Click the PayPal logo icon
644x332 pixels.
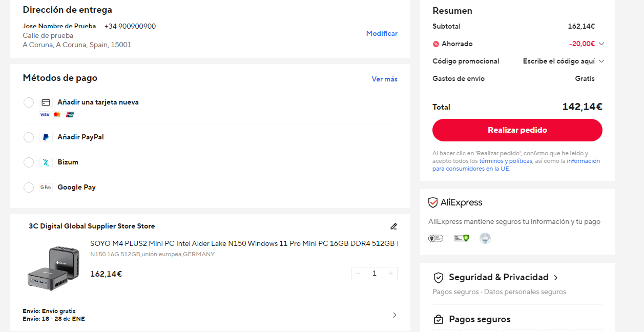click(x=46, y=137)
